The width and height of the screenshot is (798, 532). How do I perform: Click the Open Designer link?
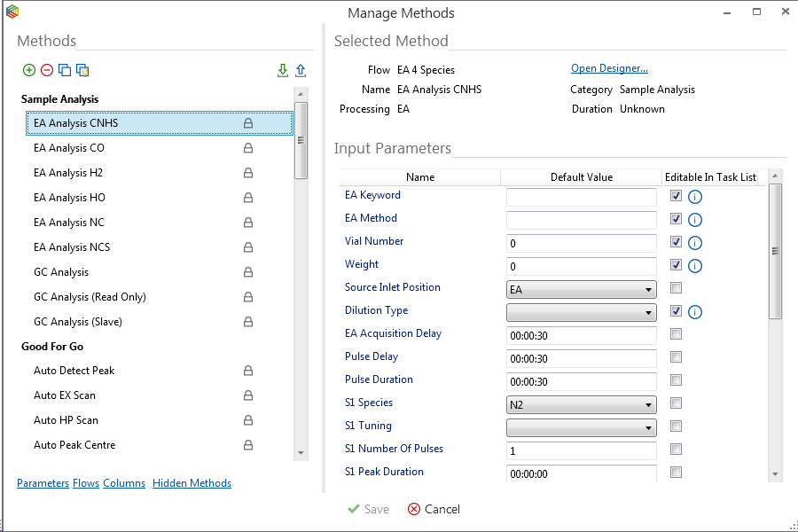(609, 69)
